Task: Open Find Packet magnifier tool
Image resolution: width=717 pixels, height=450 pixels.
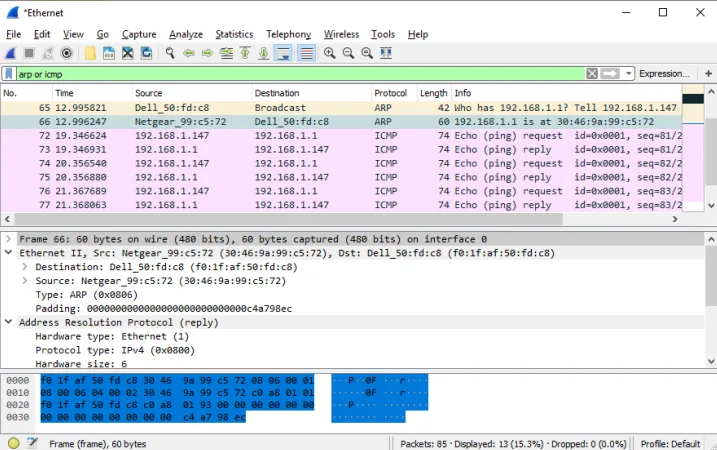Action: pyautogui.click(x=170, y=53)
